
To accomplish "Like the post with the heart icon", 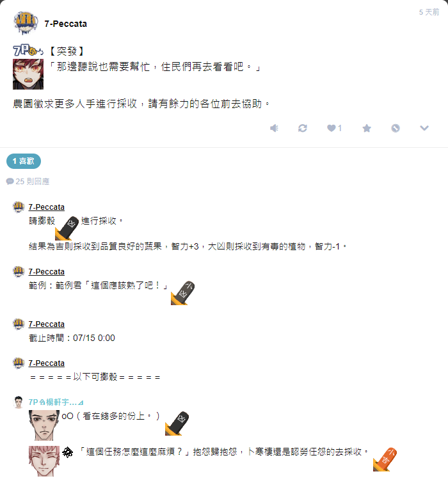I will tap(334, 128).
